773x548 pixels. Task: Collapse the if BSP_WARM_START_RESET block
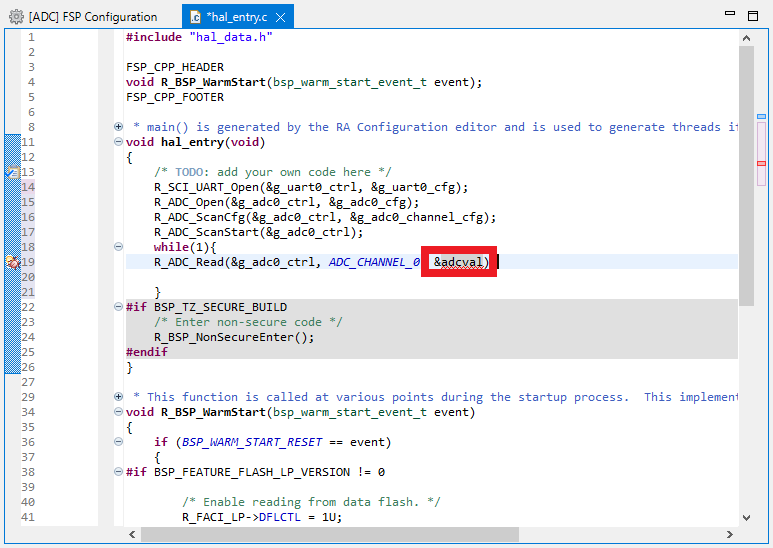(118, 442)
